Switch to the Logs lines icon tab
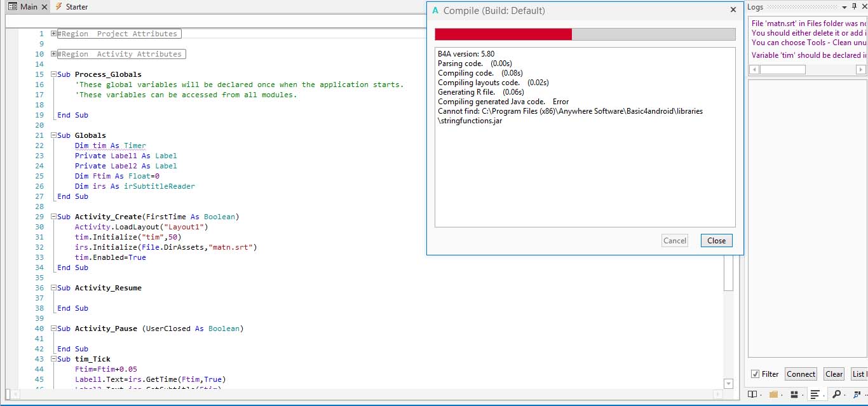 pyautogui.click(x=815, y=394)
